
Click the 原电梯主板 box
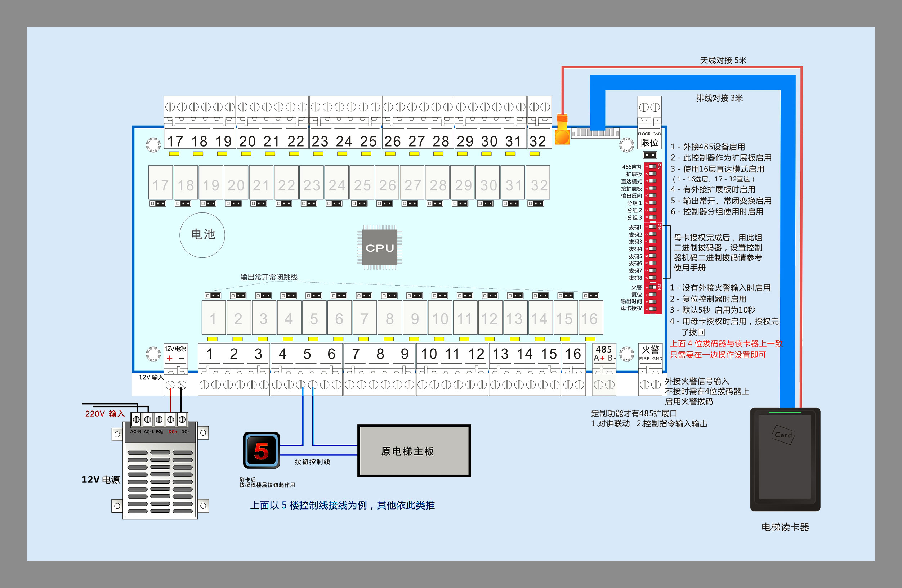(414, 450)
